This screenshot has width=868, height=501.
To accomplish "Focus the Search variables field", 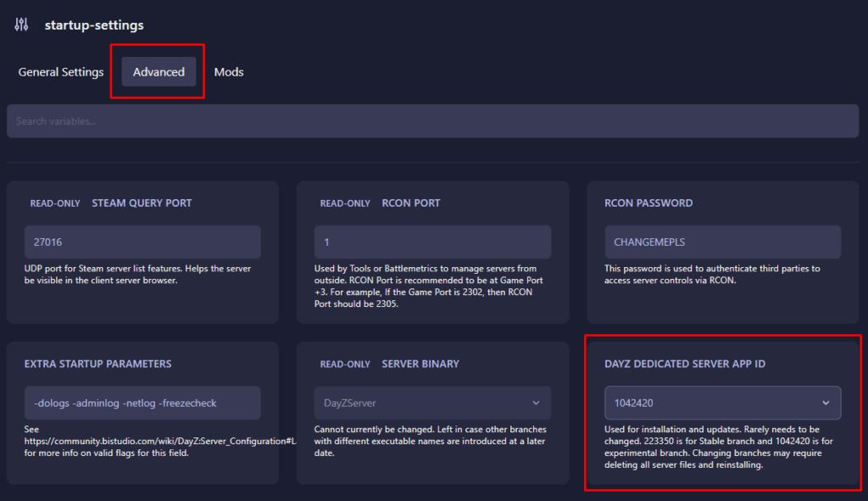I will point(433,121).
